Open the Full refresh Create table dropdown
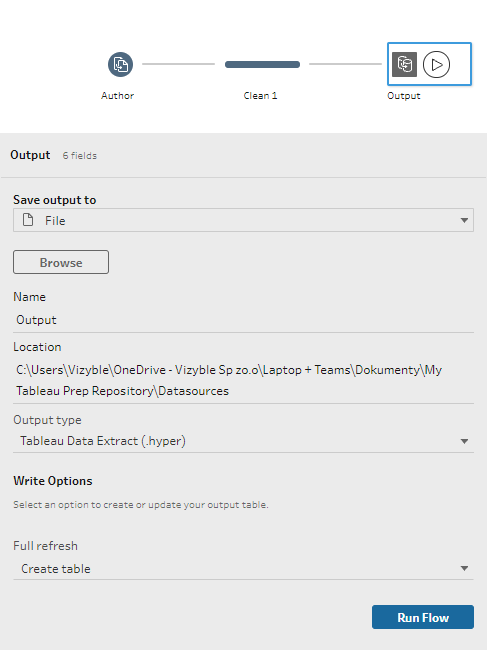 [243, 568]
